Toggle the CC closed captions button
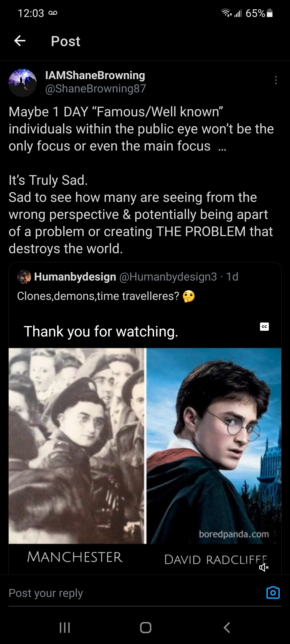 click(x=264, y=326)
